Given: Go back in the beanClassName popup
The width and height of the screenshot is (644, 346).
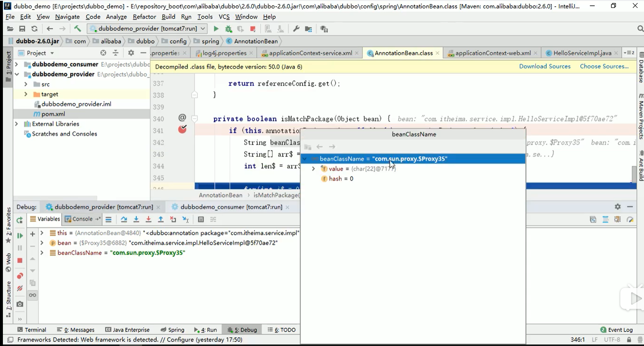Looking at the screenshot, I should point(320,147).
